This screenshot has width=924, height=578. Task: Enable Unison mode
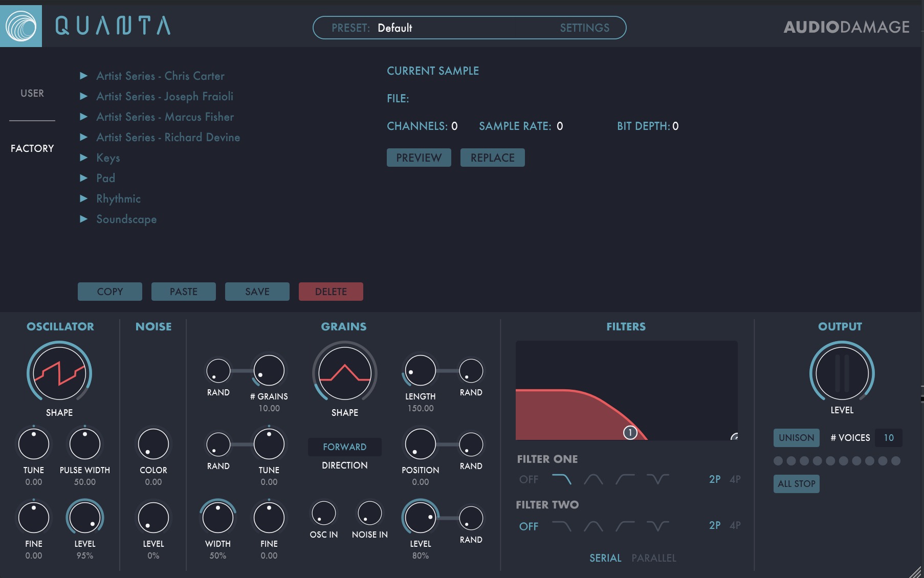[796, 437]
